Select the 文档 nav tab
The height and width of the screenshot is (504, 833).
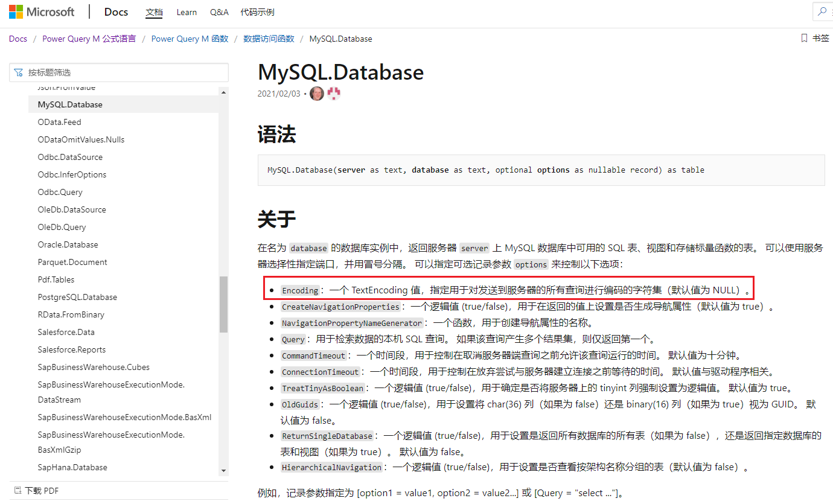[155, 12]
